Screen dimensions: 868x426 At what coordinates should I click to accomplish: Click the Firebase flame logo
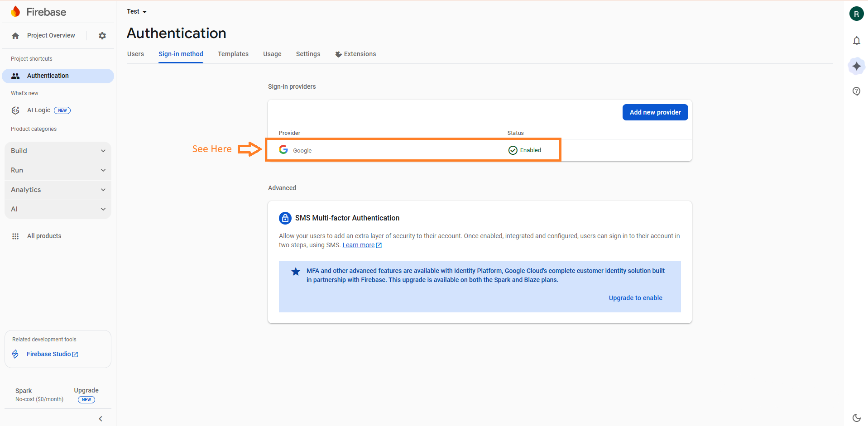point(15,12)
